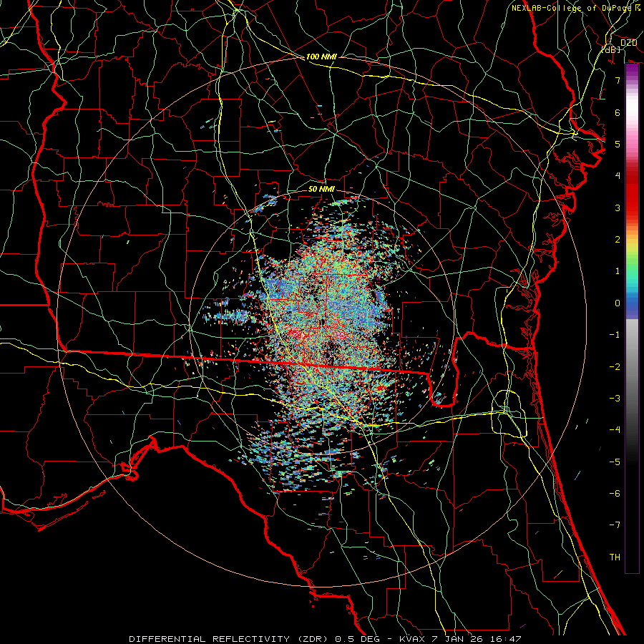Click the ZDR color scale bar
The height and width of the screenshot is (644, 644).
pyautogui.click(x=632, y=318)
